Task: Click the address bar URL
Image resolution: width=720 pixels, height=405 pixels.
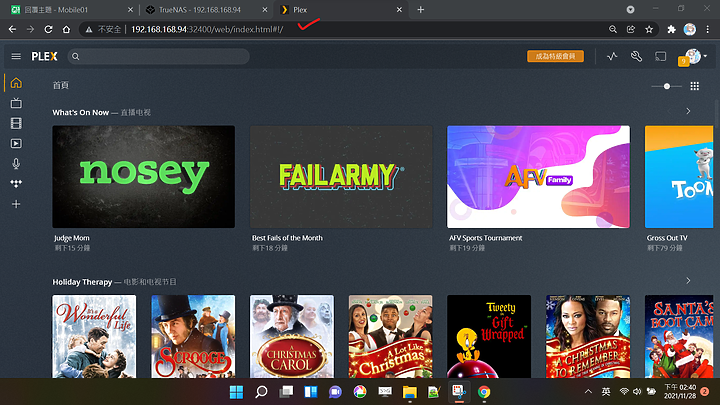Action: click(x=207, y=29)
